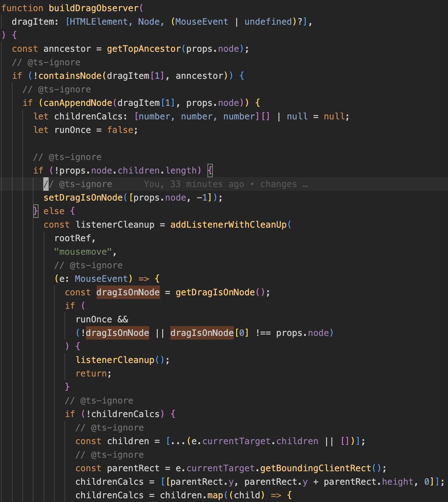Click the anncestor const declaration name
Image resolution: width=448 pixels, height=502 pixels.
coord(67,49)
